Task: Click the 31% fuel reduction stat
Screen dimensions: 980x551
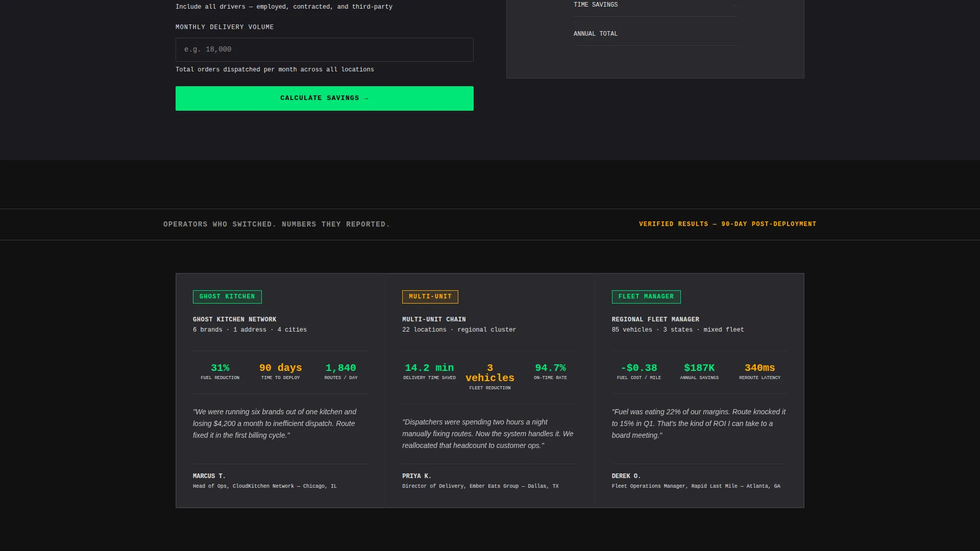Action: [x=220, y=372]
